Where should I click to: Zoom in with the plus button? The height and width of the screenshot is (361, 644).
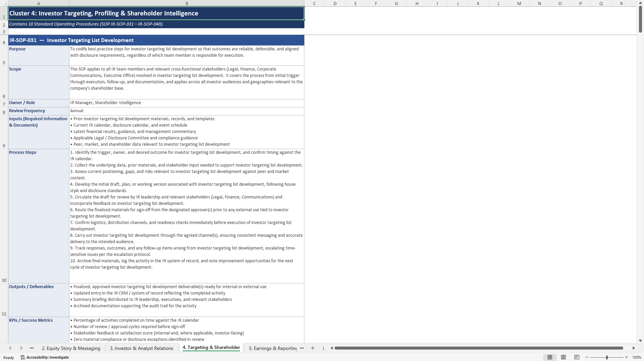click(627, 357)
